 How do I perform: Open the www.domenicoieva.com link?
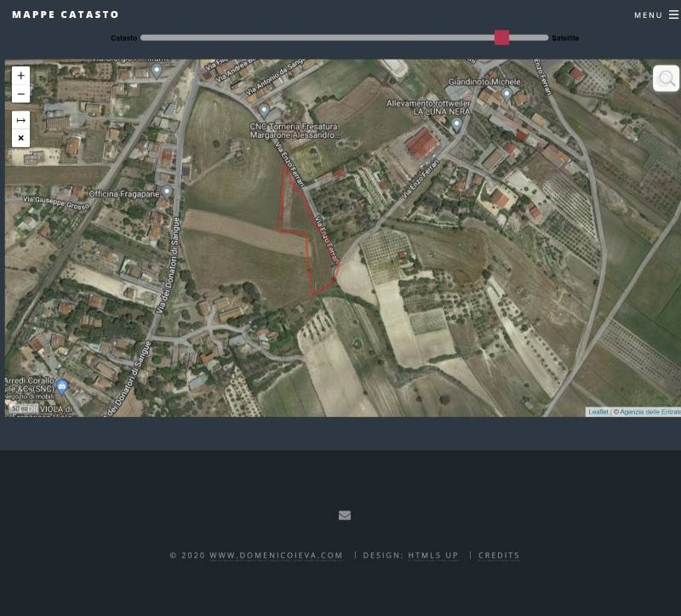(x=276, y=556)
